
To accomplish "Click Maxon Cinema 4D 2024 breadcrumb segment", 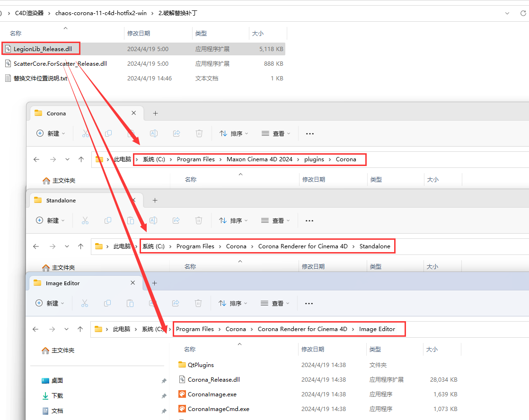I will 259,159.
